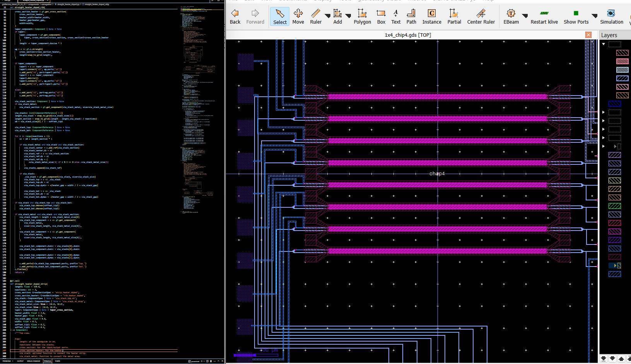
Task: Open the OUTPUT panel tab
Action: click(x=20, y=361)
